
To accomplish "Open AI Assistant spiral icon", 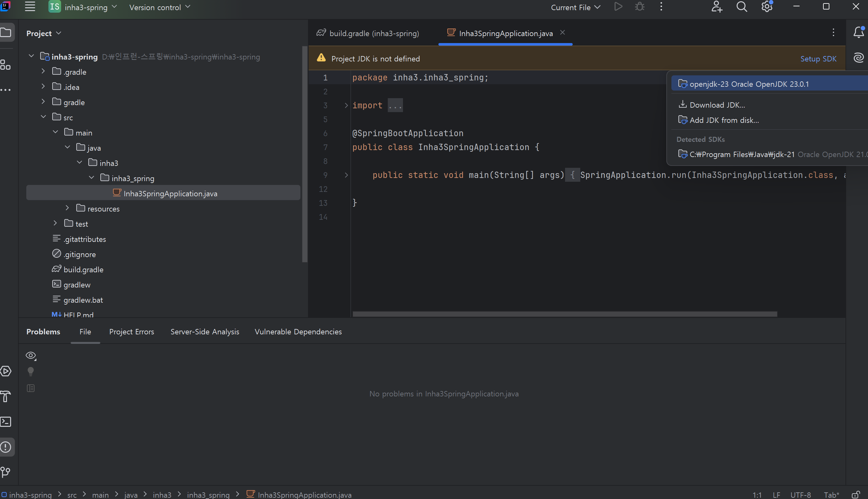I will (x=859, y=58).
